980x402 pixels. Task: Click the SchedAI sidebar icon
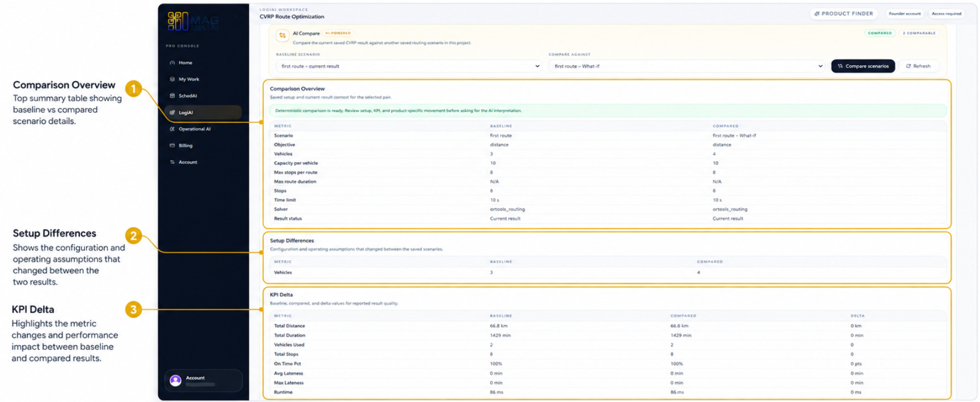click(172, 96)
